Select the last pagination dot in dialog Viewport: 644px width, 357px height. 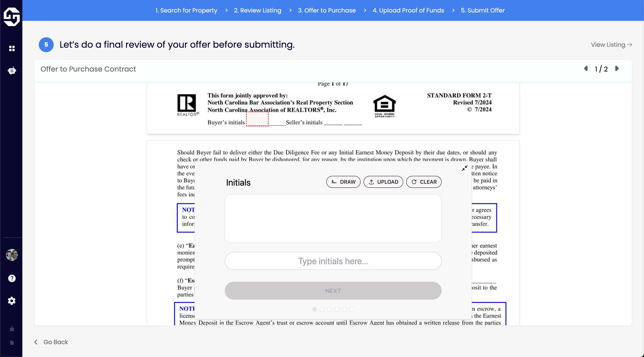(352, 309)
